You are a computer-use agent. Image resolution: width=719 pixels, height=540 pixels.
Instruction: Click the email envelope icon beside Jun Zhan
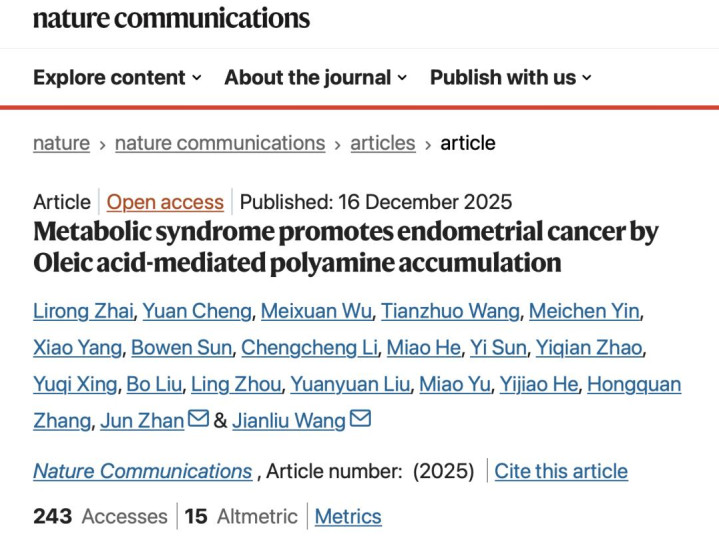198,420
